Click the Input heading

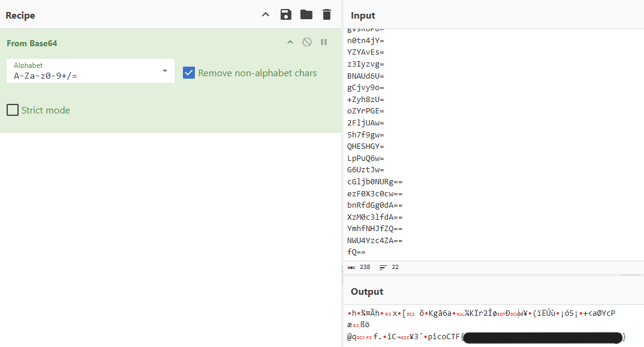click(363, 15)
